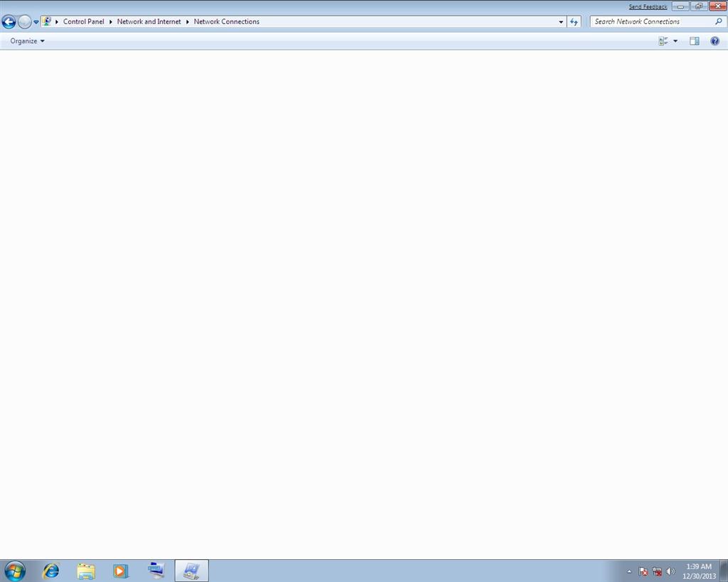This screenshot has height=582, width=728.
Task: Click the location icon in the address bar
Action: click(x=46, y=21)
